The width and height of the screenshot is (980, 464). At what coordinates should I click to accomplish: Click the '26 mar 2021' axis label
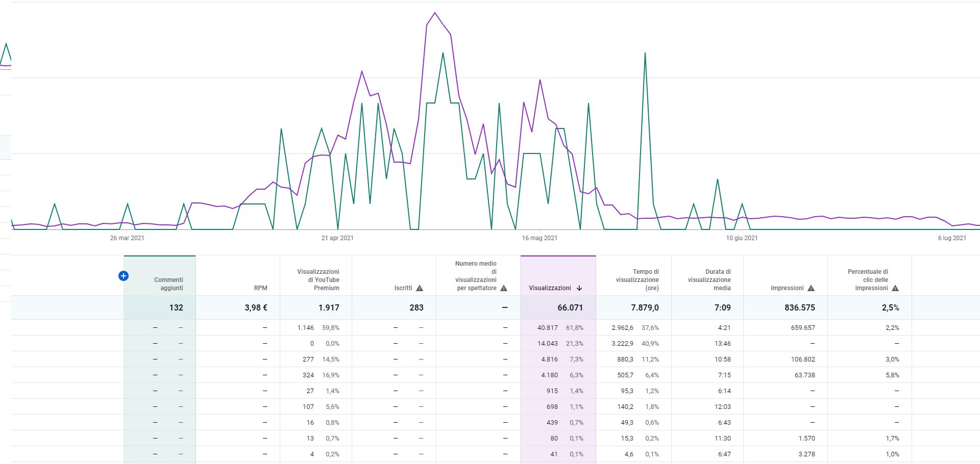[127, 238]
